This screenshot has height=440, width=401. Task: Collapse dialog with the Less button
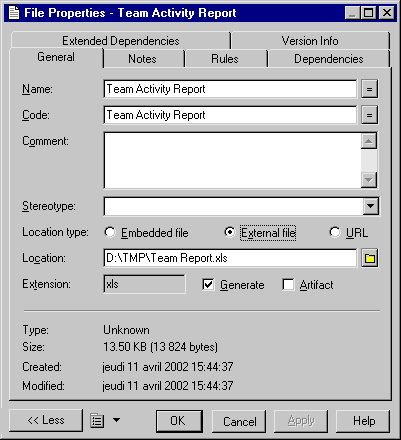46,420
